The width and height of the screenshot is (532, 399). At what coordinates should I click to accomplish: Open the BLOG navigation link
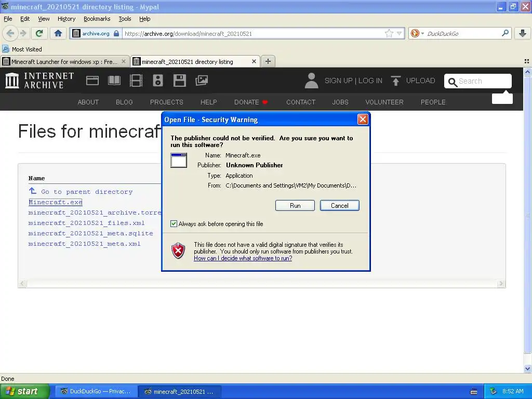[x=124, y=102]
